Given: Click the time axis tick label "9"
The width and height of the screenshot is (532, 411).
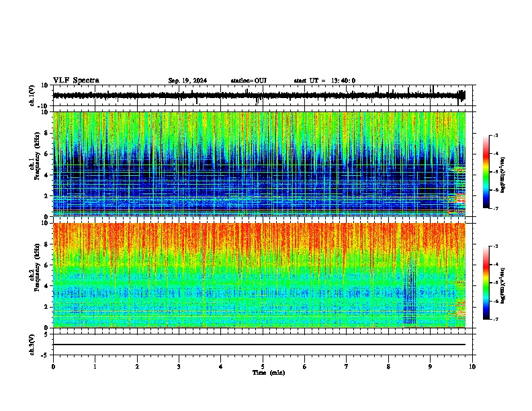Looking at the screenshot, I should (x=430, y=367).
